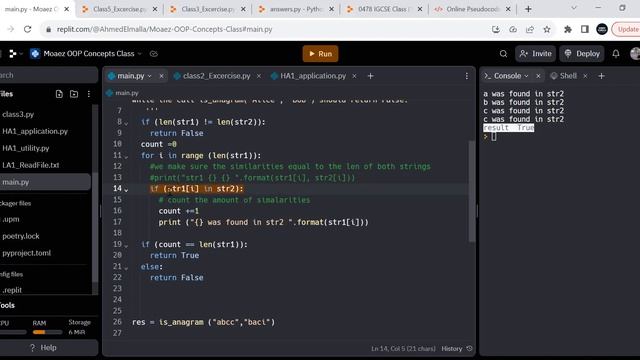640x360 pixels.
Task: Expand Moaez OOP Concepts Class project dropdown
Action: coord(140,53)
